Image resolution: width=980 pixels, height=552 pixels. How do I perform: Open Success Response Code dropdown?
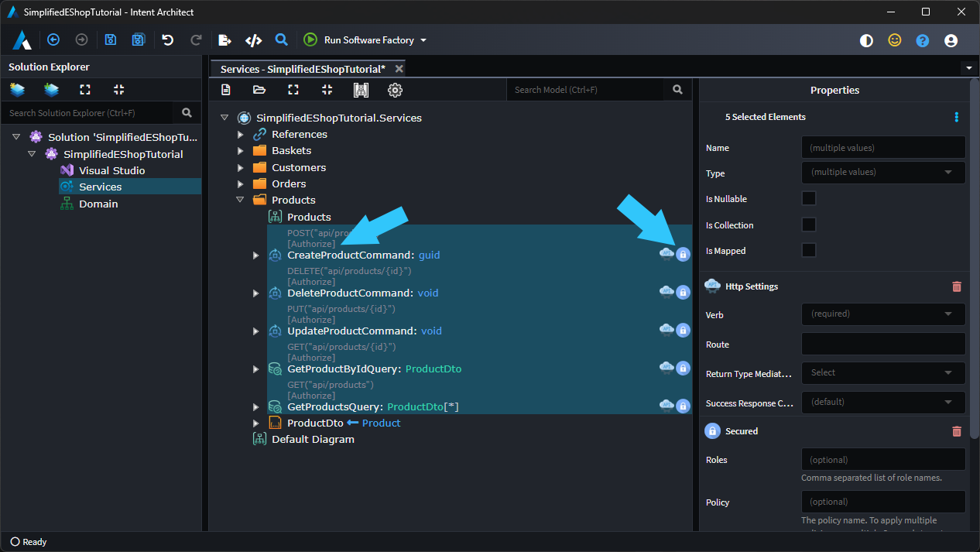pyautogui.click(x=883, y=402)
